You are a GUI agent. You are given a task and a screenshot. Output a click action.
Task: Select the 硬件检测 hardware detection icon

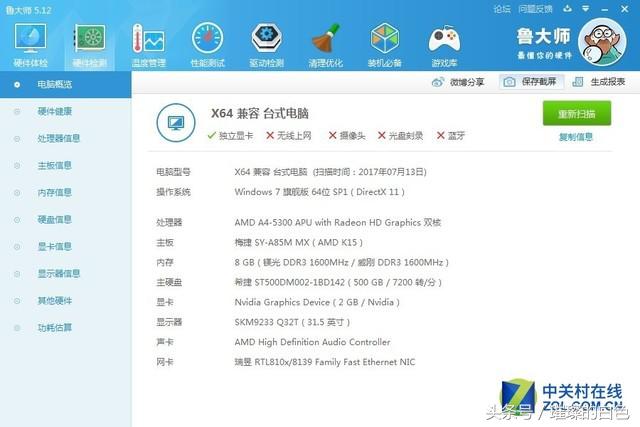(x=89, y=44)
